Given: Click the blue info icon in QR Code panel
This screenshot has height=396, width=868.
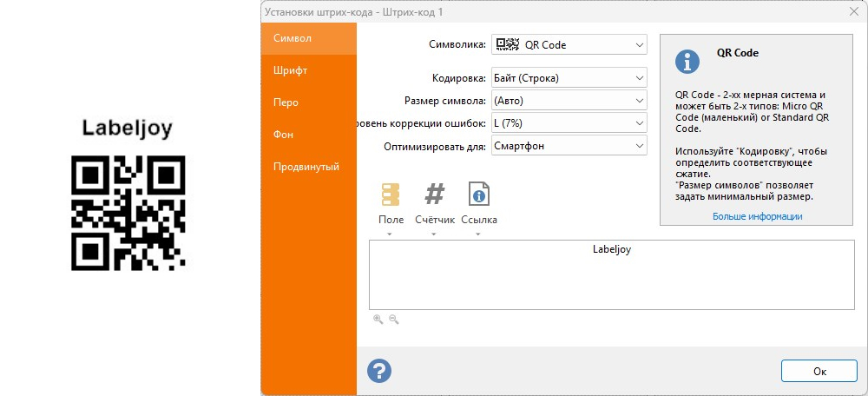Looking at the screenshot, I should [x=687, y=62].
